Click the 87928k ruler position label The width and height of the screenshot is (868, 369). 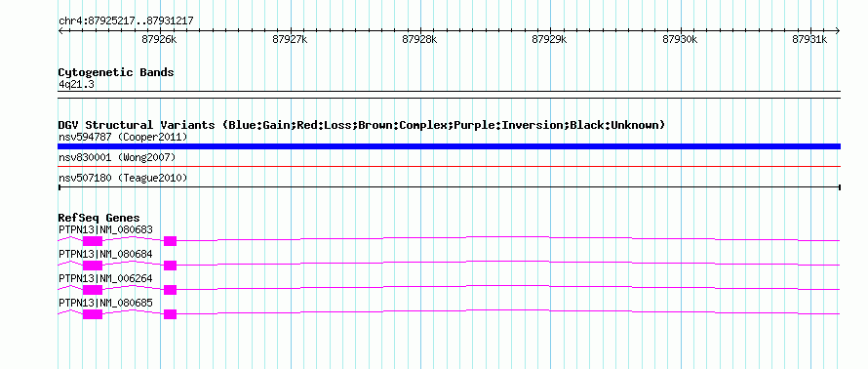[x=419, y=39]
